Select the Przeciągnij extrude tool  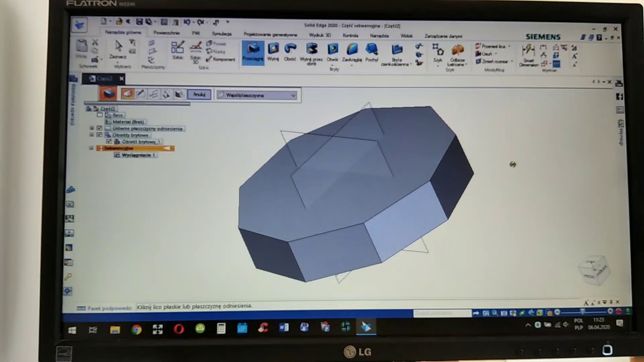coord(253,53)
